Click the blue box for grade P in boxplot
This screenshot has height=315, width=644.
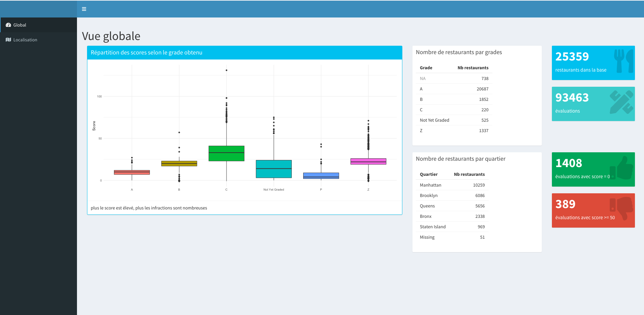321,175
